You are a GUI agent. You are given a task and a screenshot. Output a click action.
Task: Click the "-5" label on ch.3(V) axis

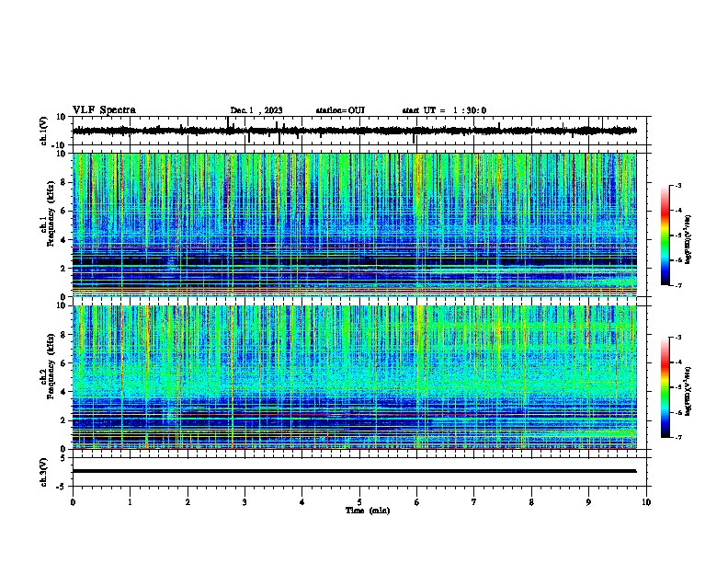point(63,487)
